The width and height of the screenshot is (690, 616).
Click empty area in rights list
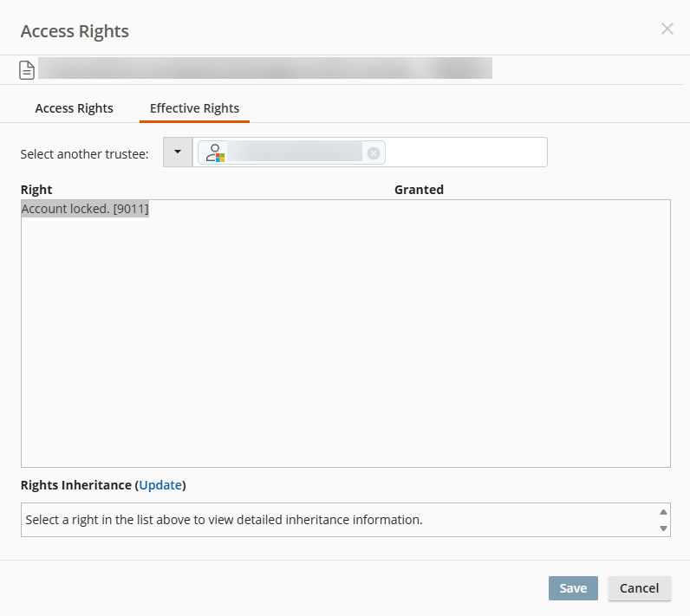(x=346, y=343)
